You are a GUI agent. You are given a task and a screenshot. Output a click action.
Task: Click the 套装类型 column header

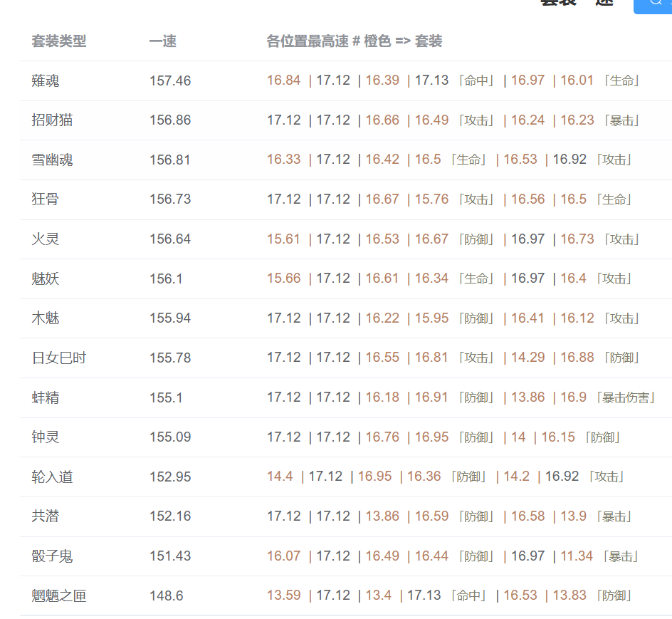point(59,41)
